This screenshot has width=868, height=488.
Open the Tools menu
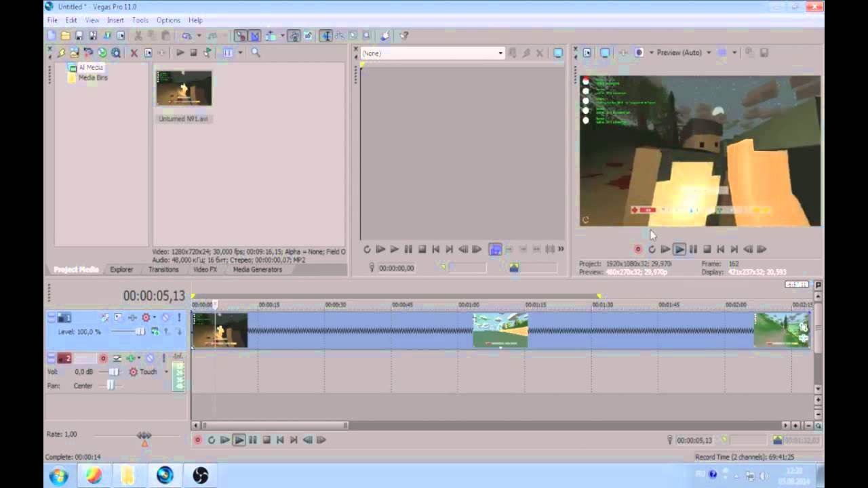(140, 20)
